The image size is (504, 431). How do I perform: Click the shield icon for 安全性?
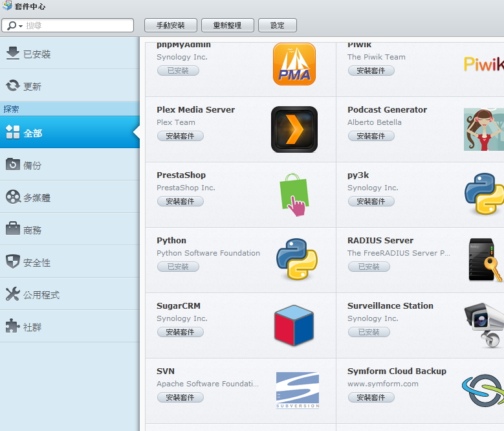click(13, 261)
